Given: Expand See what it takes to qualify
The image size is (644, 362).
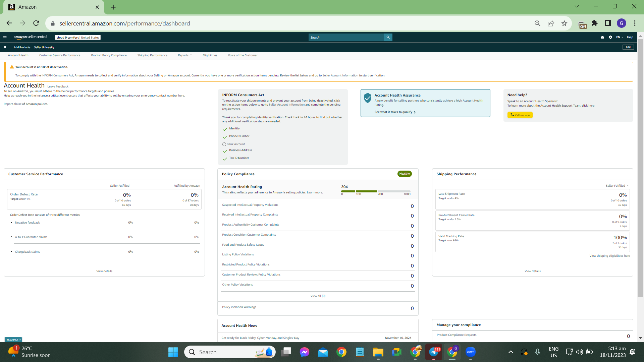Looking at the screenshot, I should pyautogui.click(x=395, y=112).
